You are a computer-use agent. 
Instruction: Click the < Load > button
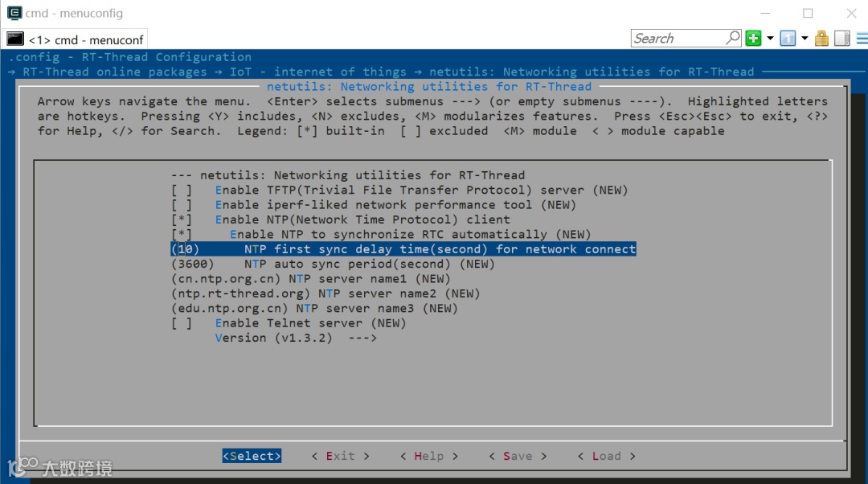click(606, 456)
